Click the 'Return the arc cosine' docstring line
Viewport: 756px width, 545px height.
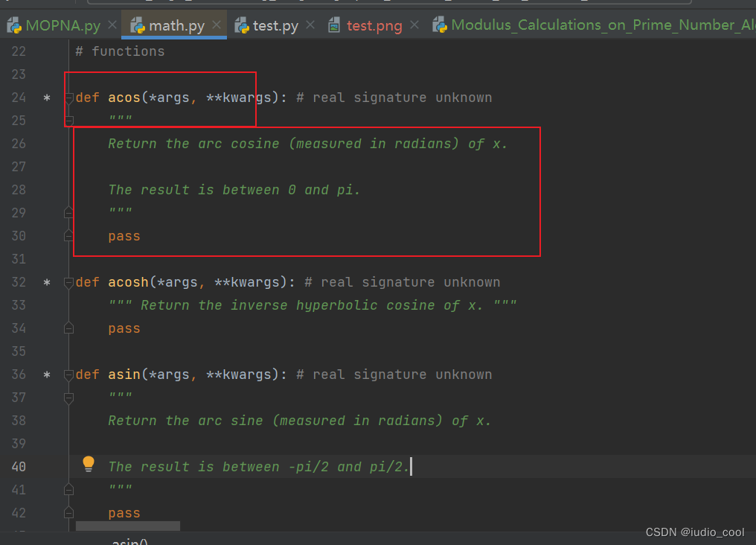click(307, 144)
